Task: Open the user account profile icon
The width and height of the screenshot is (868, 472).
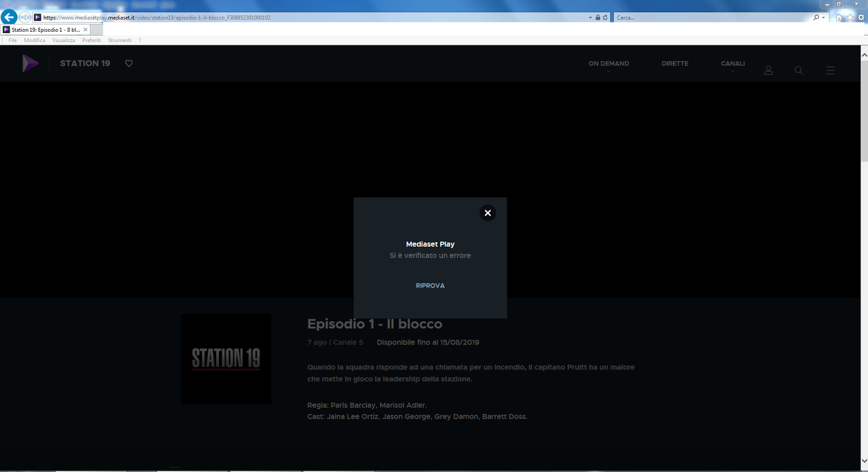Action: click(768, 71)
